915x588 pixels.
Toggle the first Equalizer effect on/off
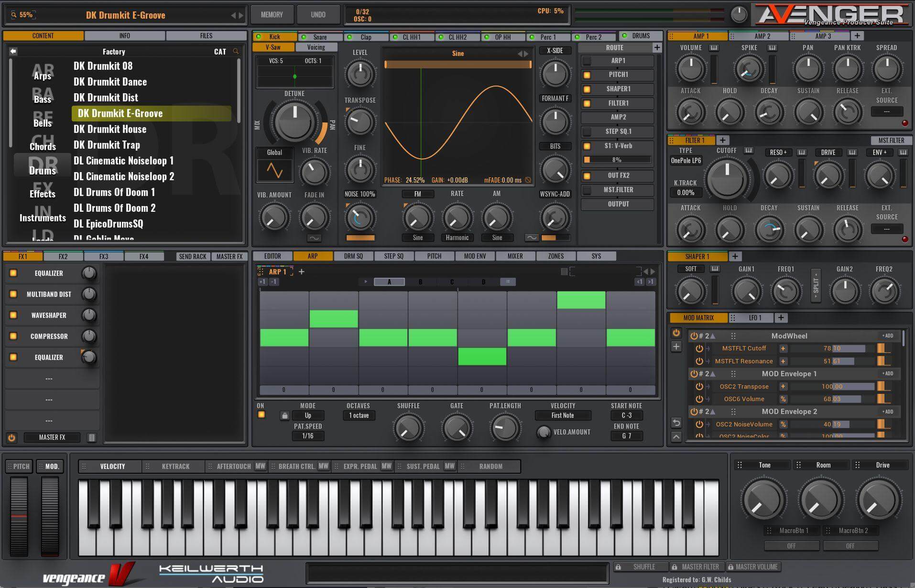click(13, 273)
